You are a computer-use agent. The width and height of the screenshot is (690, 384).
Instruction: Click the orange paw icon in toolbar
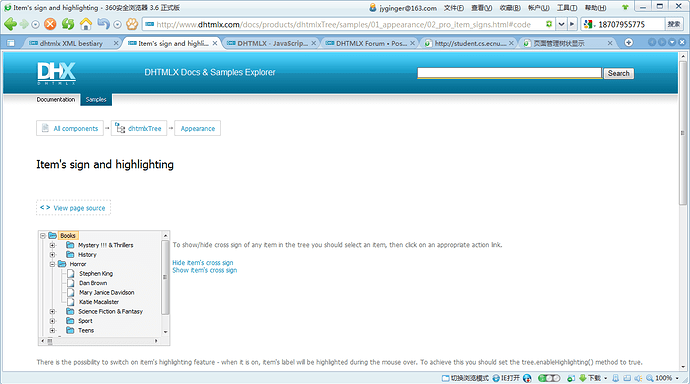point(132,24)
